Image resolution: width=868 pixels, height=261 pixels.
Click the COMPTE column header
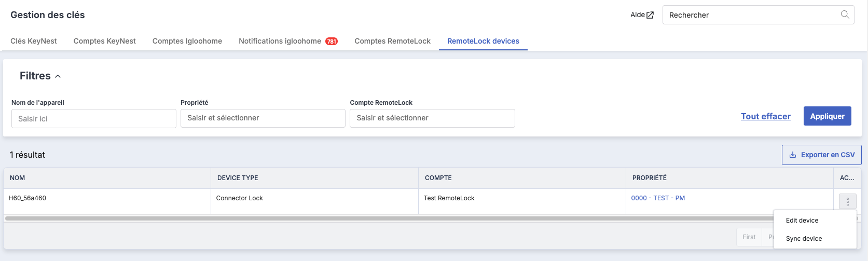tap(522, 178)
